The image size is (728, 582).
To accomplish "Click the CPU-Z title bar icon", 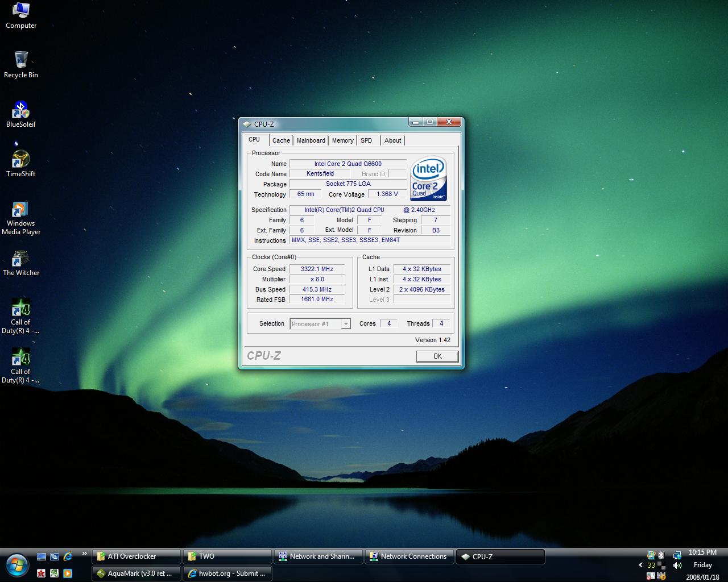I will (x=246, y=124).
